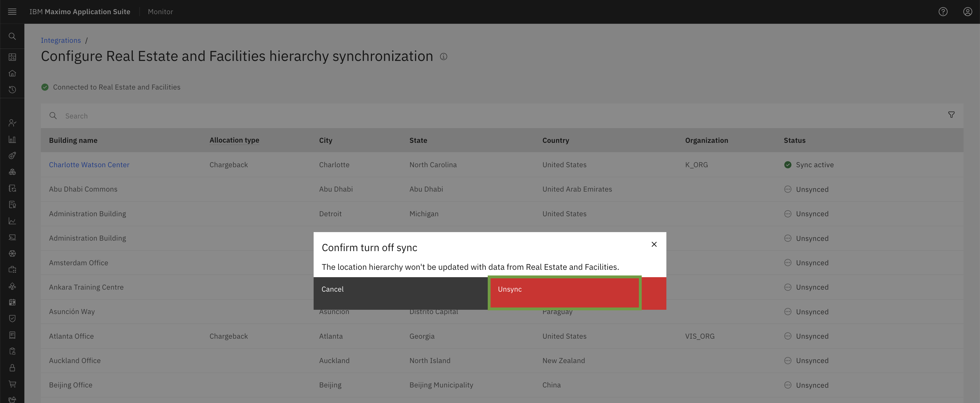Open the certificate document sidebar icon
980x403 pixels.
point(12,205)
